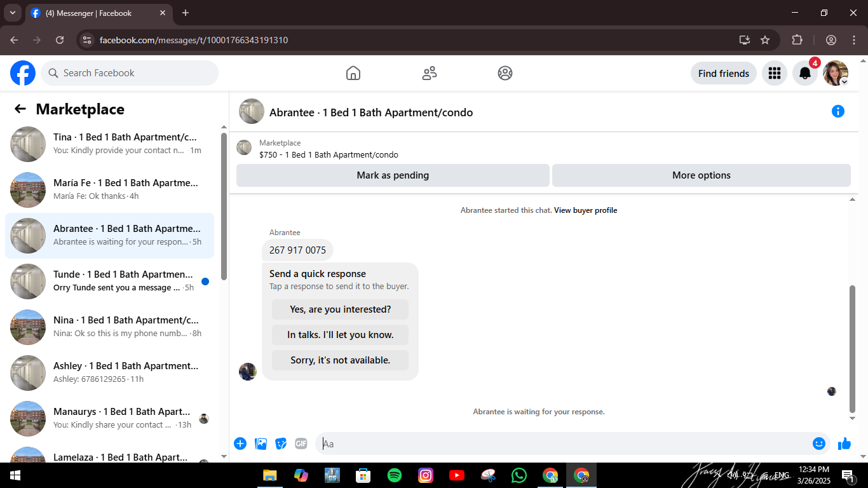
Task: Open conversation information icon
Action: pyautogui.click(x=838, y=112)
